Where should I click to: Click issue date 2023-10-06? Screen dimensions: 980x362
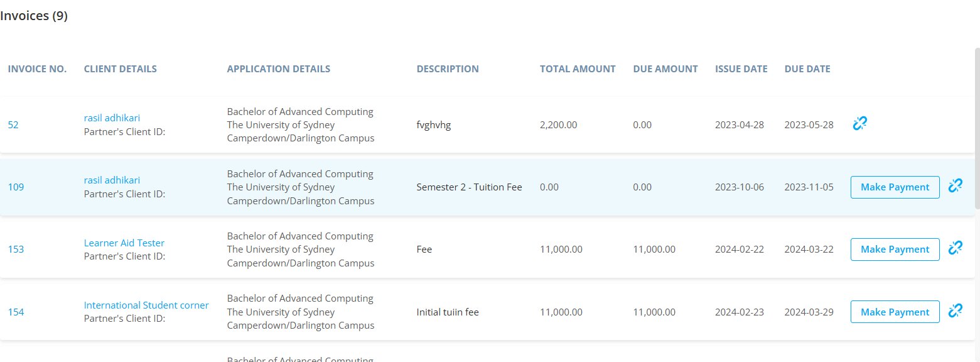click(740, 187)
